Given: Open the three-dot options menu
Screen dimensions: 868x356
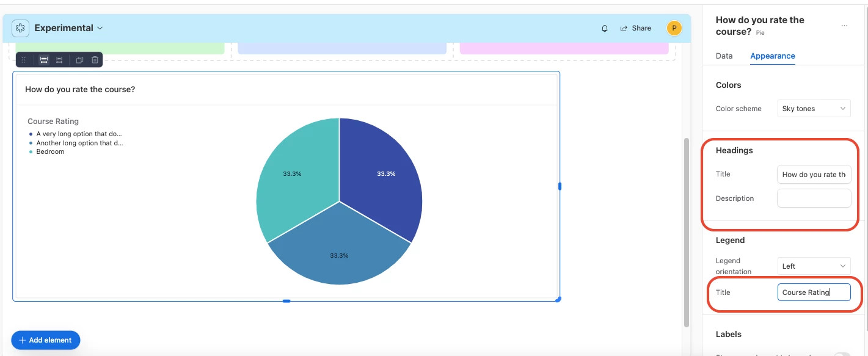Looking at the screenshot, I should coord(844,26).
